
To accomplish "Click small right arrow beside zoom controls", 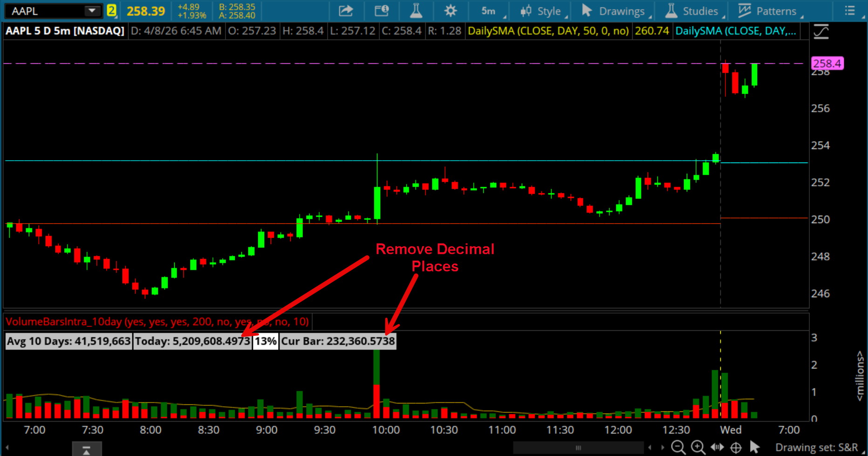I will pos(663,448).
